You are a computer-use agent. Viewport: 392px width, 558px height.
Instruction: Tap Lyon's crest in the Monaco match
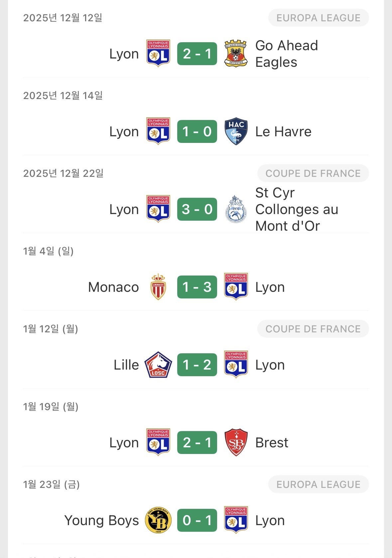(236, 287)
